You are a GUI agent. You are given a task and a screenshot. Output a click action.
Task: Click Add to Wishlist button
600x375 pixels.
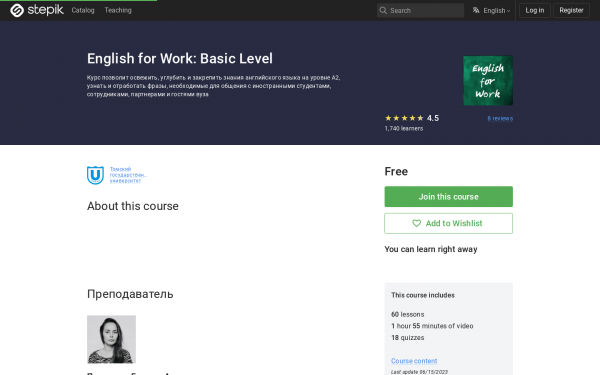(x=448, y=223)
